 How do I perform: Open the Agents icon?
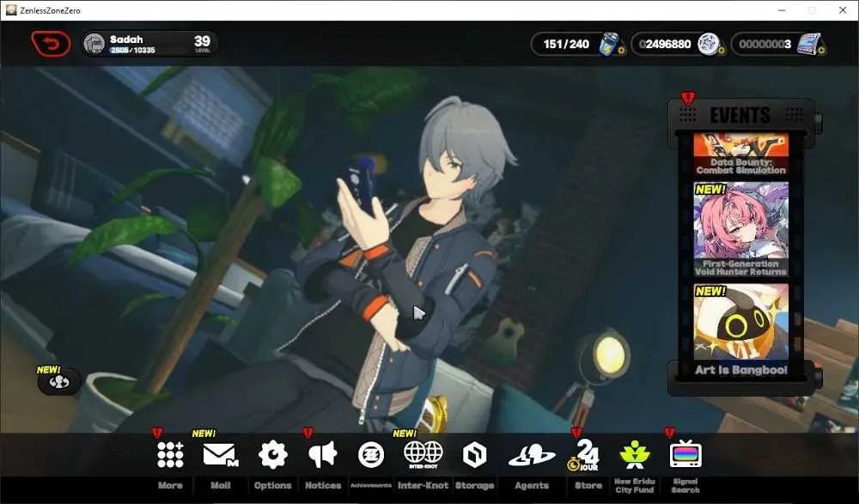pos(532,455)
